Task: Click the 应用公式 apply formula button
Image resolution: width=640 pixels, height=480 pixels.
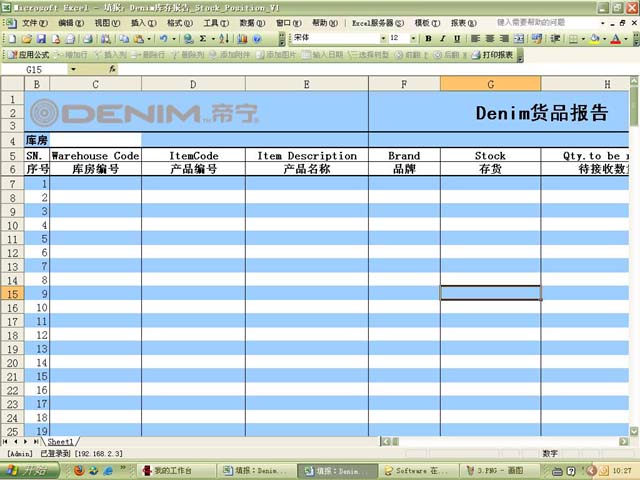Action: point(28,55)
